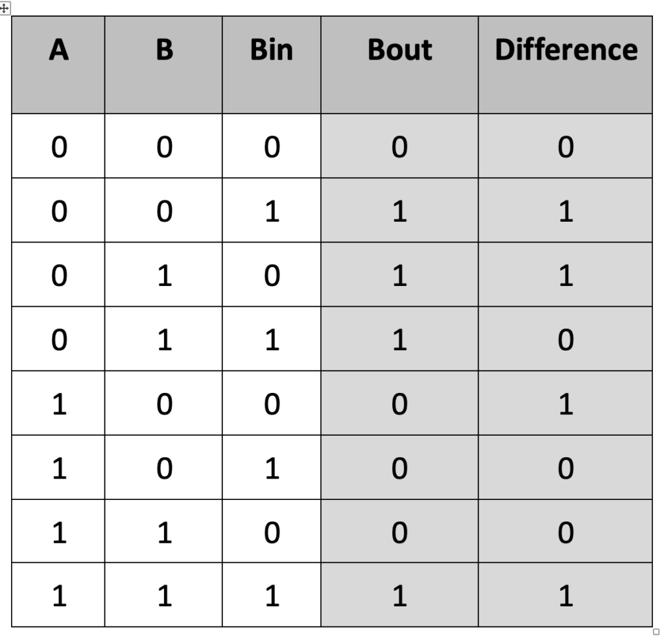Select the 'B' header cell
The image size is (664, 644).
coord(163,65)
